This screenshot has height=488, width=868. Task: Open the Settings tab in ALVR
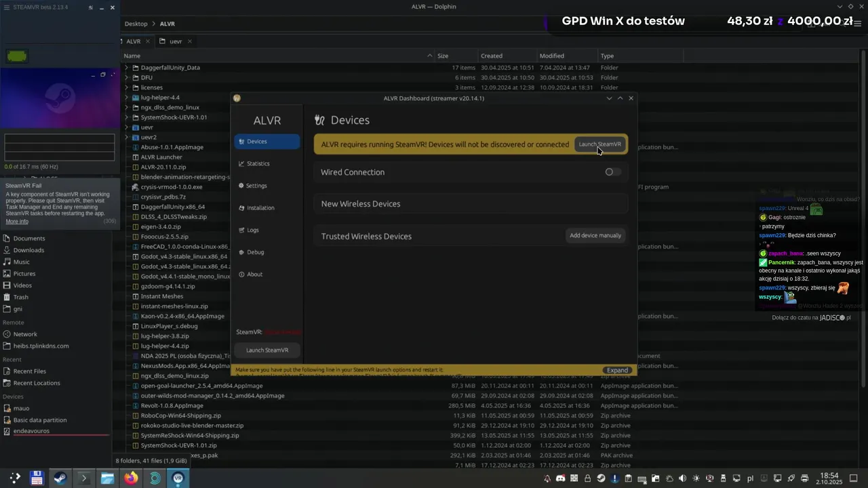267,186
